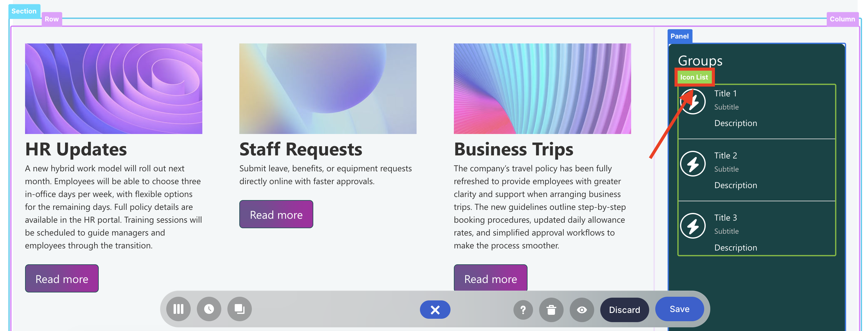This screenshot has height=331, width=868.
Task: Open the history clock icon
Action: [x=209, y=309]
